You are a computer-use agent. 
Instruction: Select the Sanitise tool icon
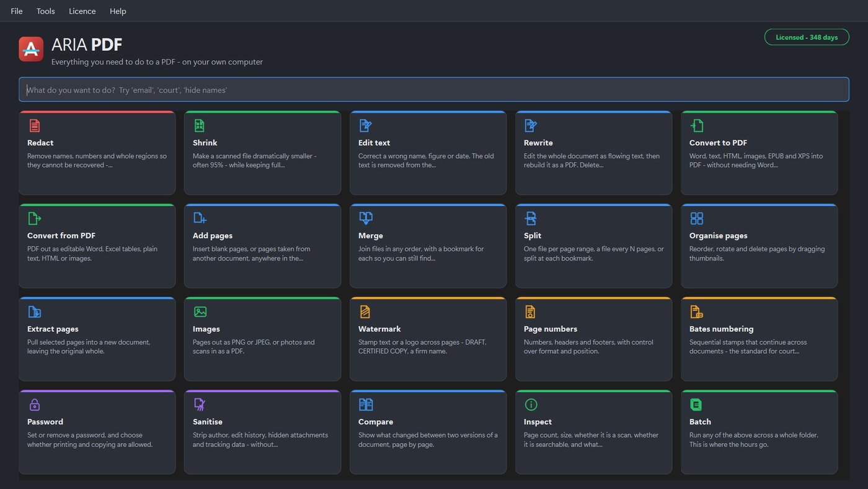pos(200,405)
